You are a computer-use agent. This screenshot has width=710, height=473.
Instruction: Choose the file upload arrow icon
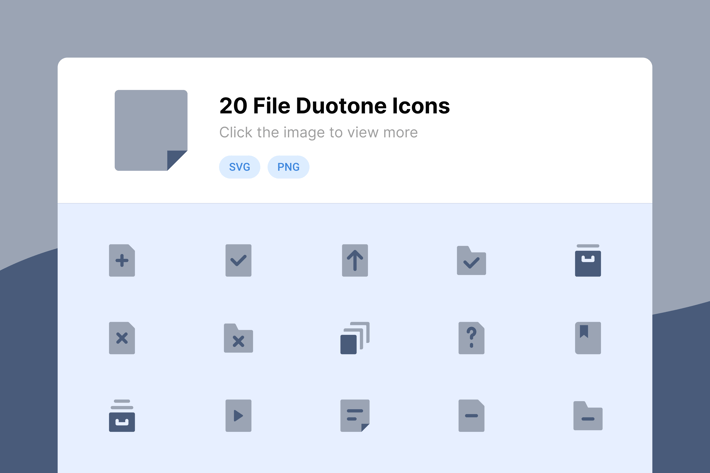[355, 260]
